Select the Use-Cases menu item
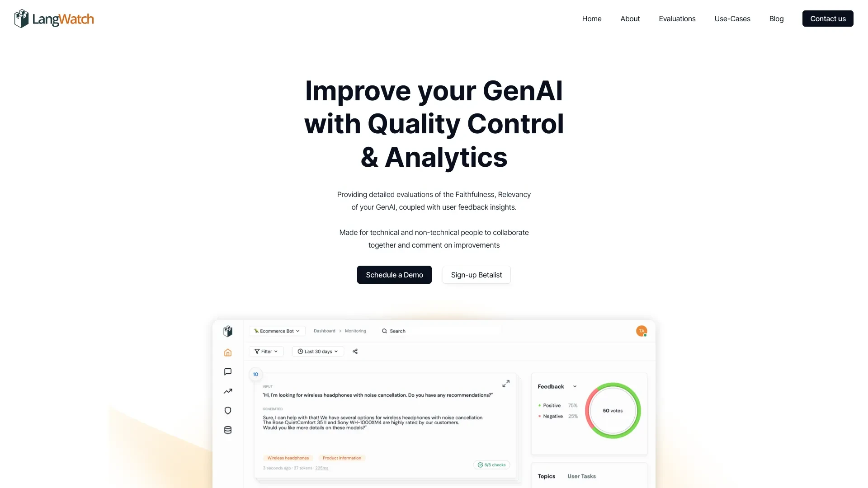 click(732, 19)
